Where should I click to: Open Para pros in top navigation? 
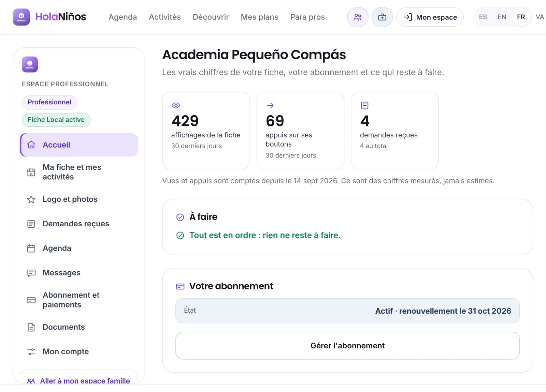click(x=307, y=17)
